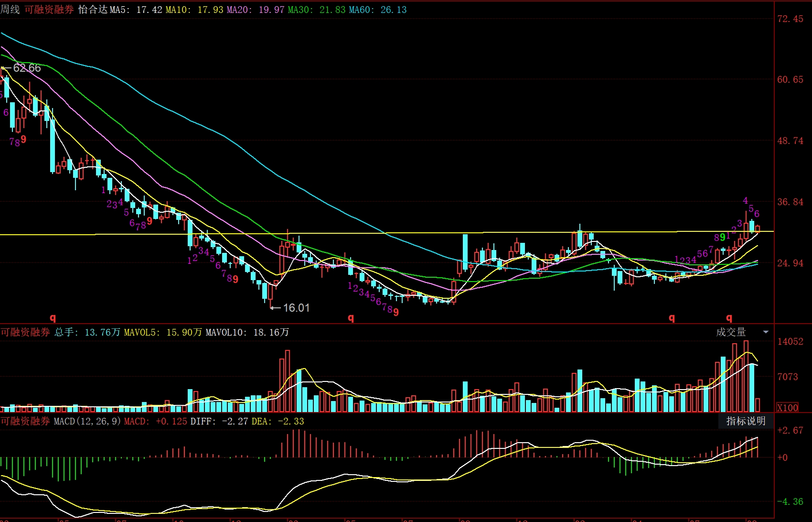This screenshot has width=812, height=522.
Task: Click the MAVOL10 volume average label
Action: click(247, 332)
